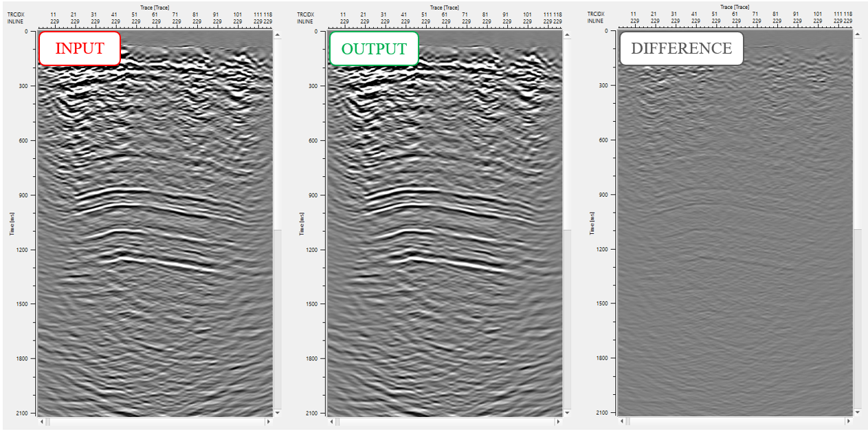Click the scroll-left arrow under the INPUT panel

42,421
